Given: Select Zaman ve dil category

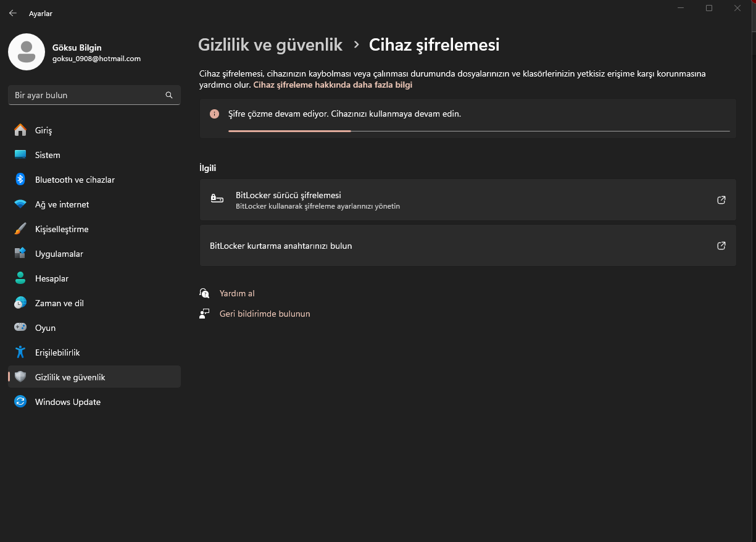Looking at the screenshot, I should point(59,303).
